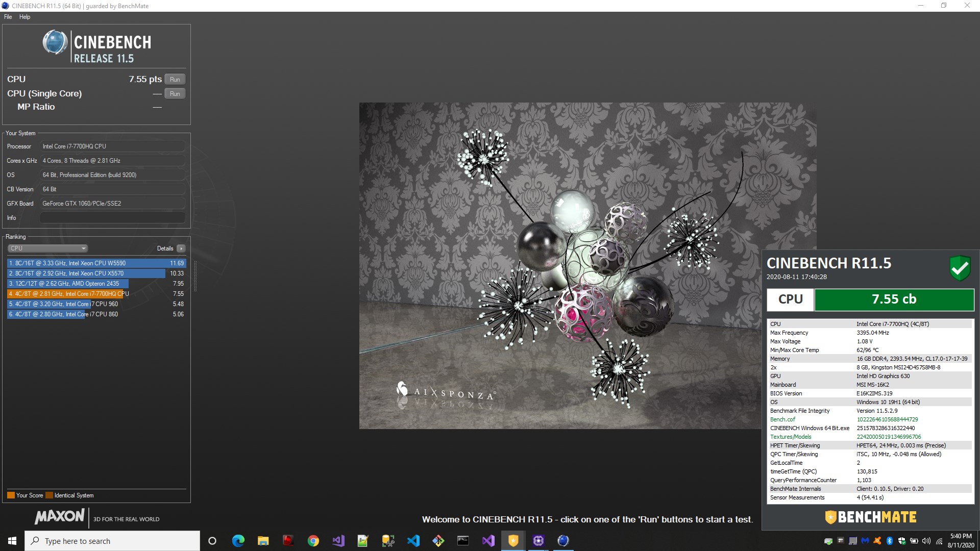Click Bench.cof integrity entry
Viewport: 980px width, 551px height.
pos(782,419)
